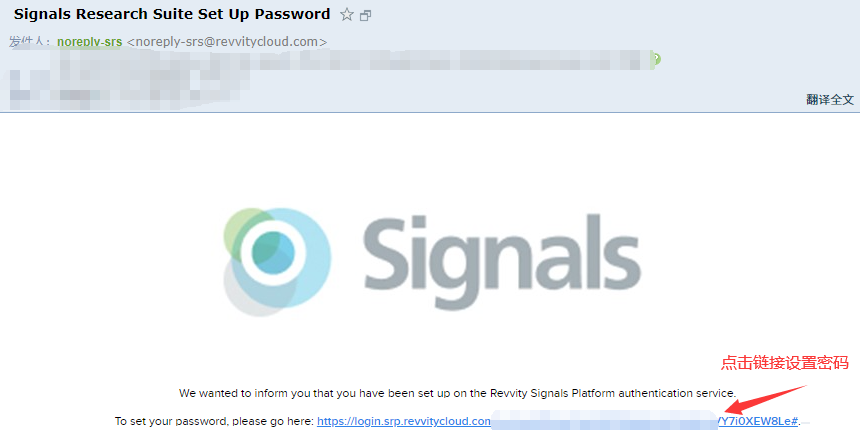The height and width of the screenshot is (443, 860).
Task: Click the 发件人 sender label
Action: [x=30, y=42]
